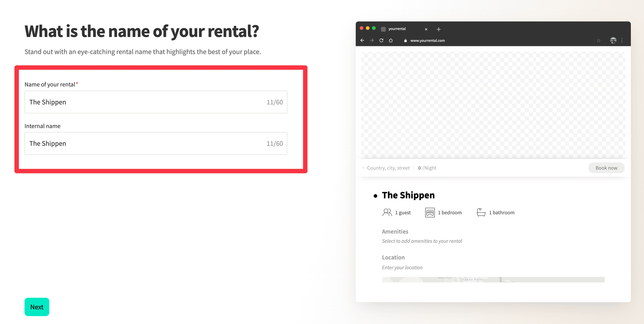Click the secure site padlock icon
This screenshot has width=644, height=324.
point(405,40)
